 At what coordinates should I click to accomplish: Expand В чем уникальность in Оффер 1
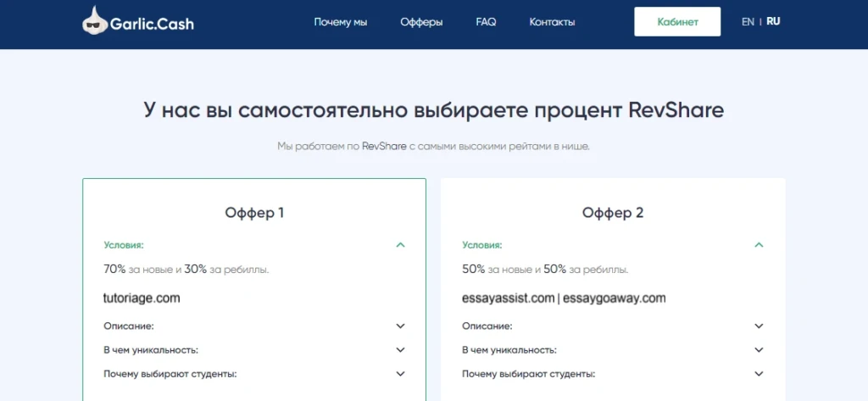tap(401, 350)
